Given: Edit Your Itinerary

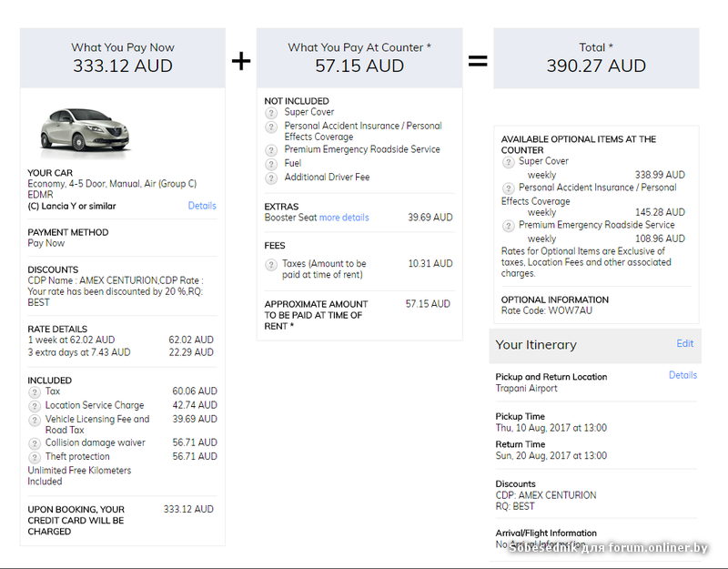Looking at the screenshot, I should coord(684,344).
